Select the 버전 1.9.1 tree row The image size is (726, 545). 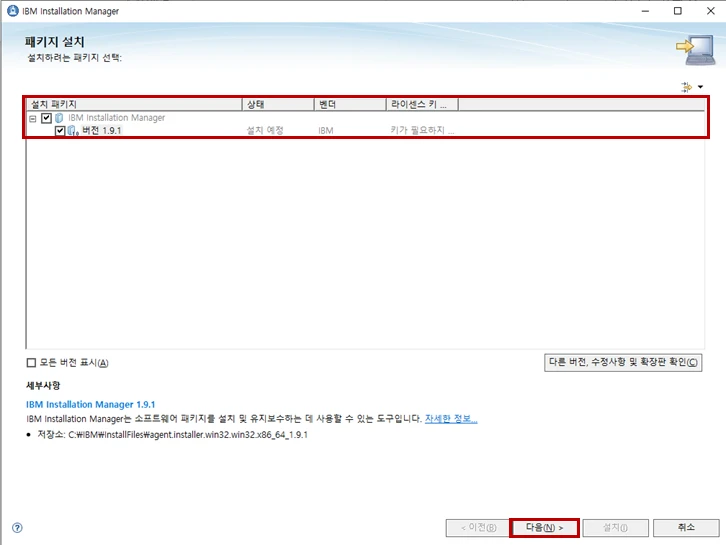tap(102, 131)
